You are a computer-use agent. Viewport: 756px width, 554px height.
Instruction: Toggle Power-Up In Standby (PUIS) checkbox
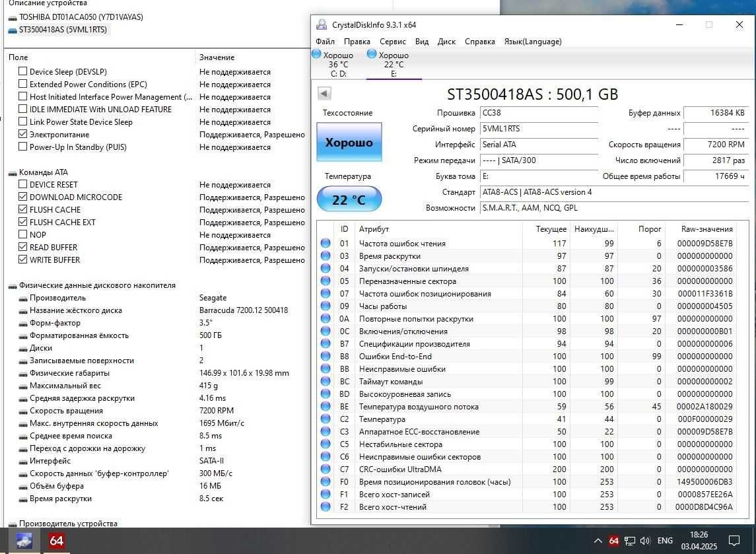(x=22, y=146)
